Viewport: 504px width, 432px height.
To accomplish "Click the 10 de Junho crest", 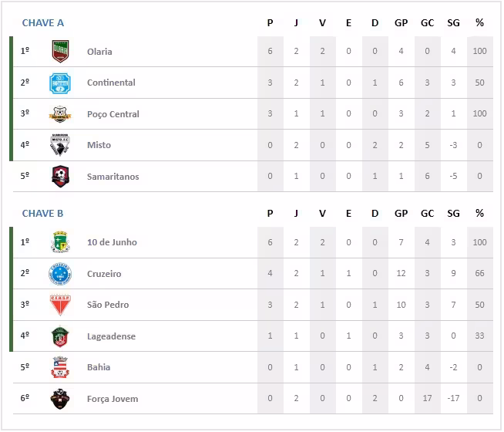I will tap(60, 242).
